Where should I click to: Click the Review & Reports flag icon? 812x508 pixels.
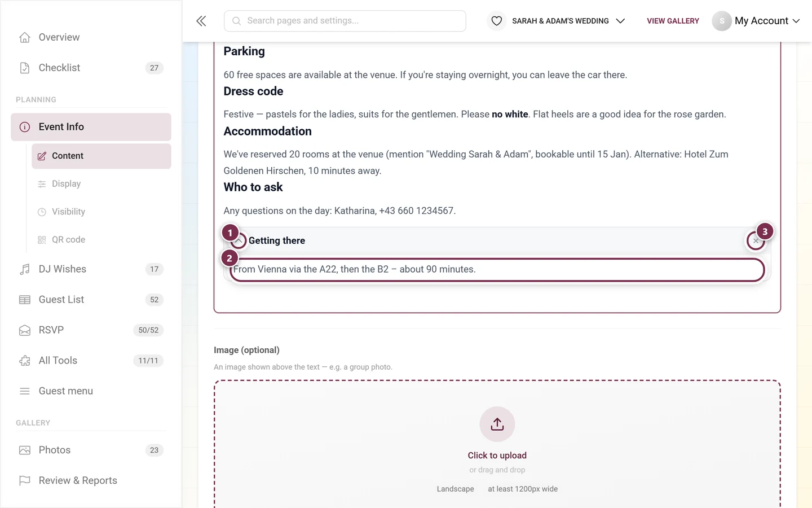[x=25, y=480]
